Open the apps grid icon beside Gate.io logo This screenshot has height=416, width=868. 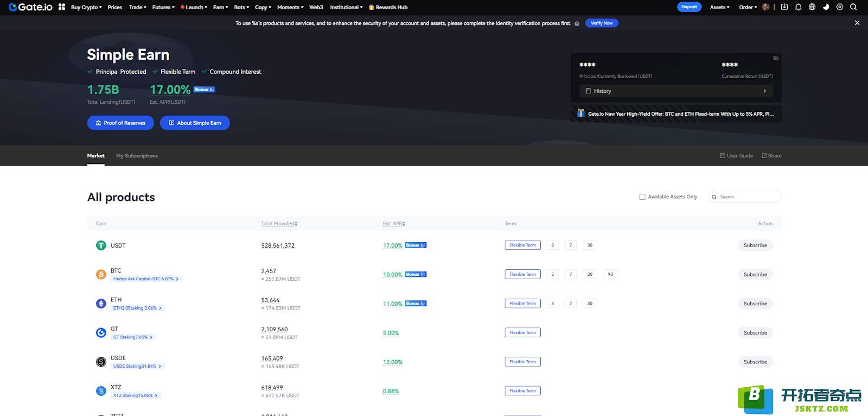[62, 7]
